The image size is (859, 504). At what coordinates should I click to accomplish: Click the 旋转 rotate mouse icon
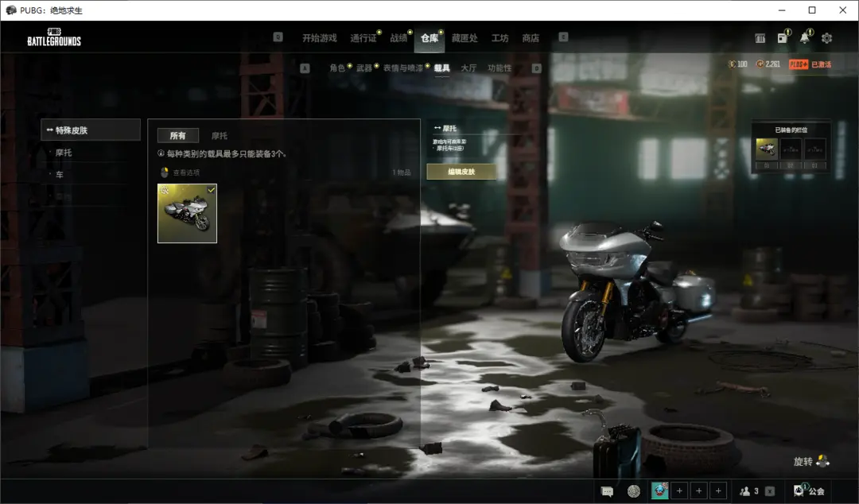click(x=823, y=461)
